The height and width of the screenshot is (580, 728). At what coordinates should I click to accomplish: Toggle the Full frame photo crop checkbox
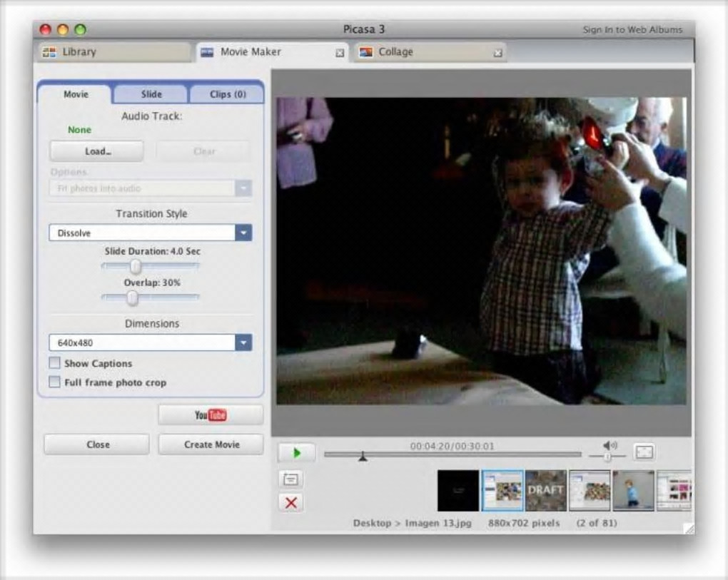pyautogui.click(x=55, y=382)
